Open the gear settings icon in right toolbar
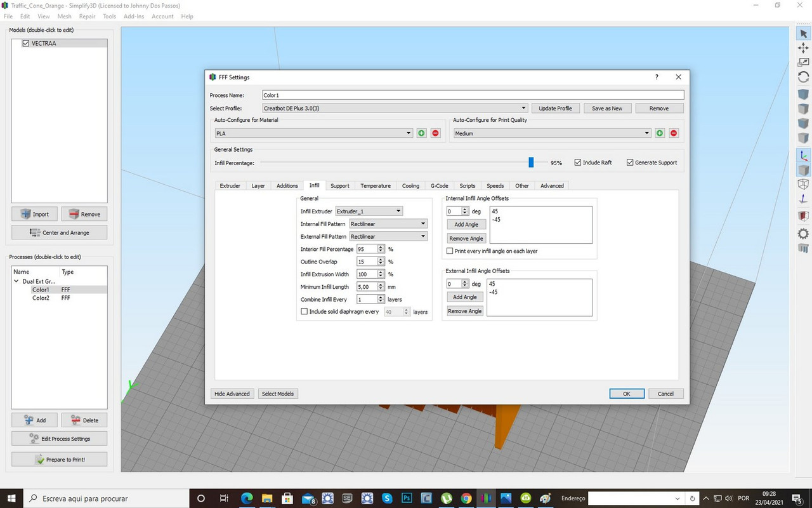The width and height of the screenshot is (812, 508). (x=803, y=234)
